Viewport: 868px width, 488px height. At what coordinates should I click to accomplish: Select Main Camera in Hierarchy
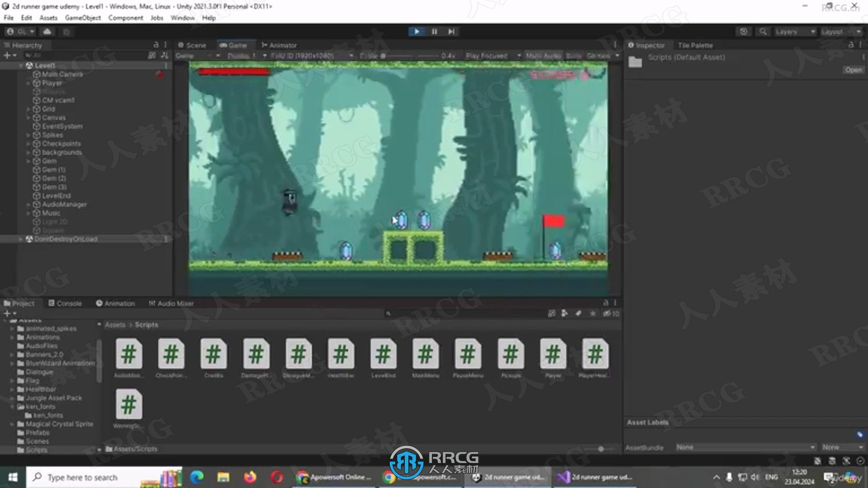click(62, 75)
